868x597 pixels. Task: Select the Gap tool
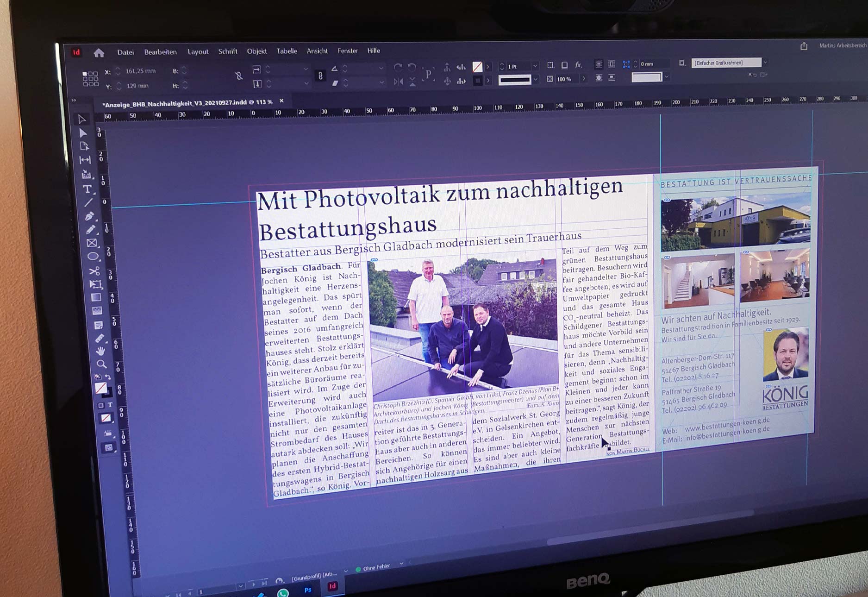tap(85, 160)
